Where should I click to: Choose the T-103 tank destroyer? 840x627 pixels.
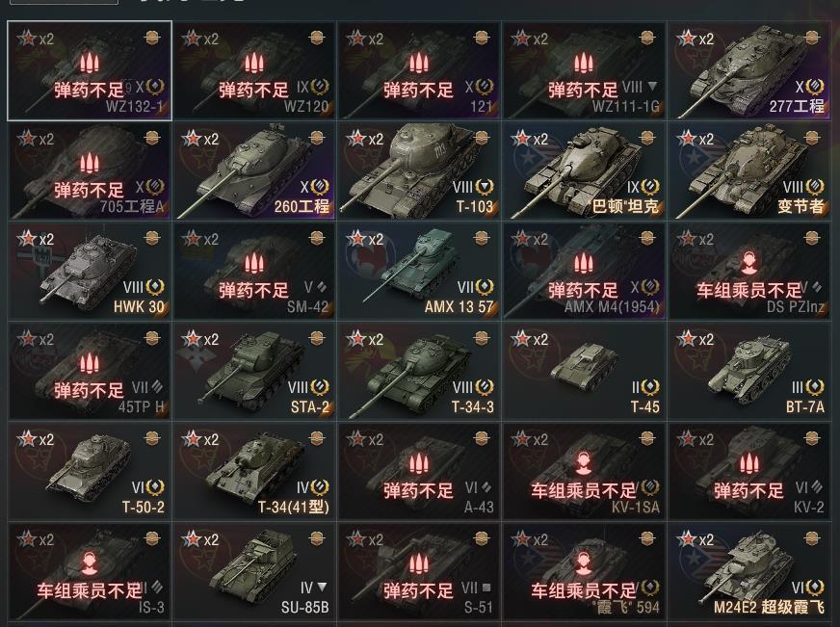(x=418, y=170)
